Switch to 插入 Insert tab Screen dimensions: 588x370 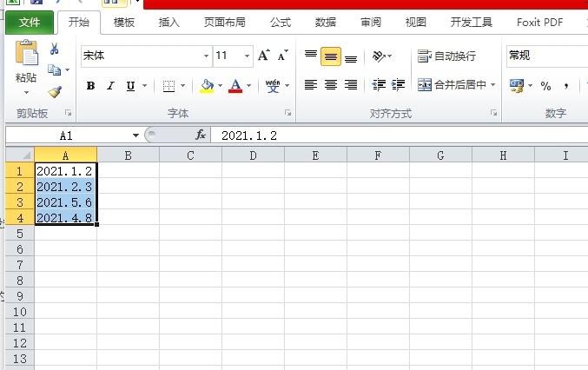click(x=168, y=23)
